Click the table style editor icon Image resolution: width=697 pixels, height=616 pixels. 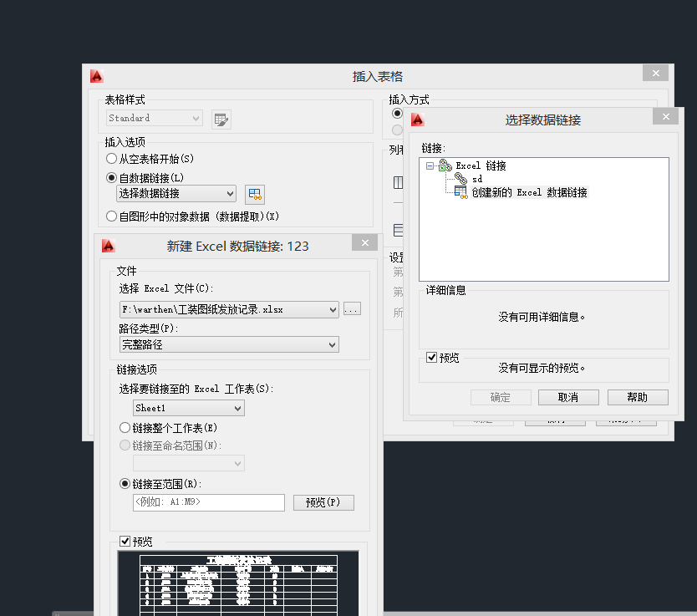pos(221,120)
